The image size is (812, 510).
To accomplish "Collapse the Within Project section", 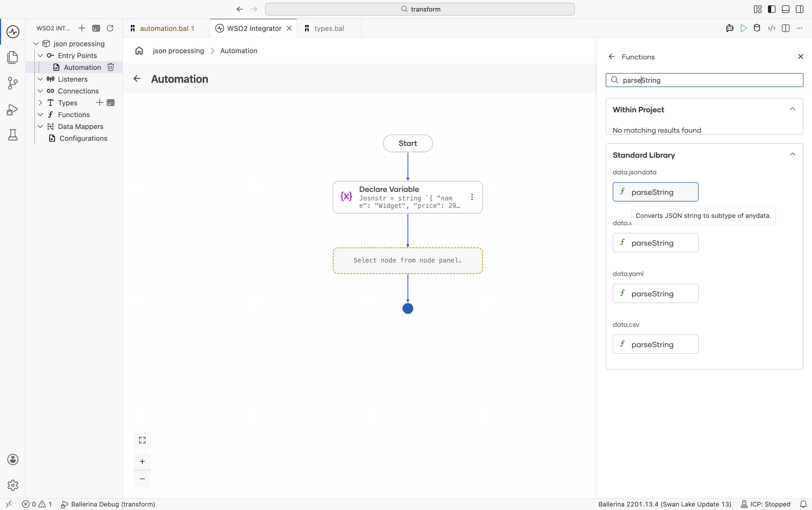I will [x=792, y=109].
